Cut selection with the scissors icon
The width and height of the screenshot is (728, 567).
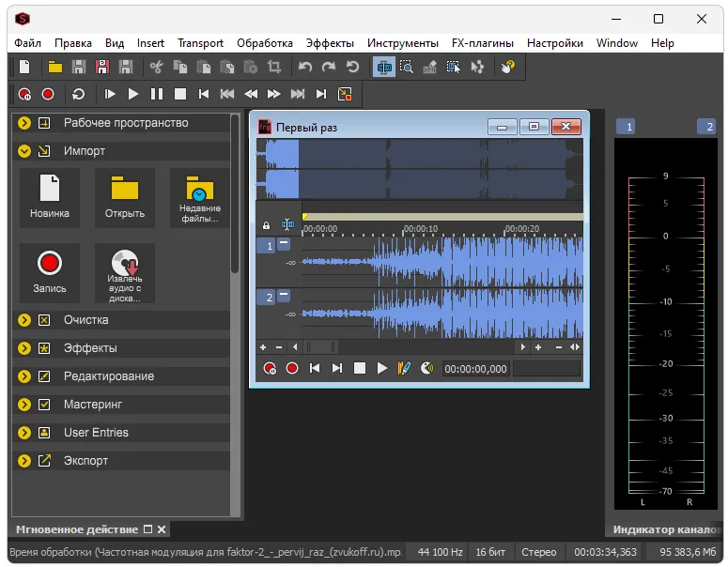click(x=157, y=67)
